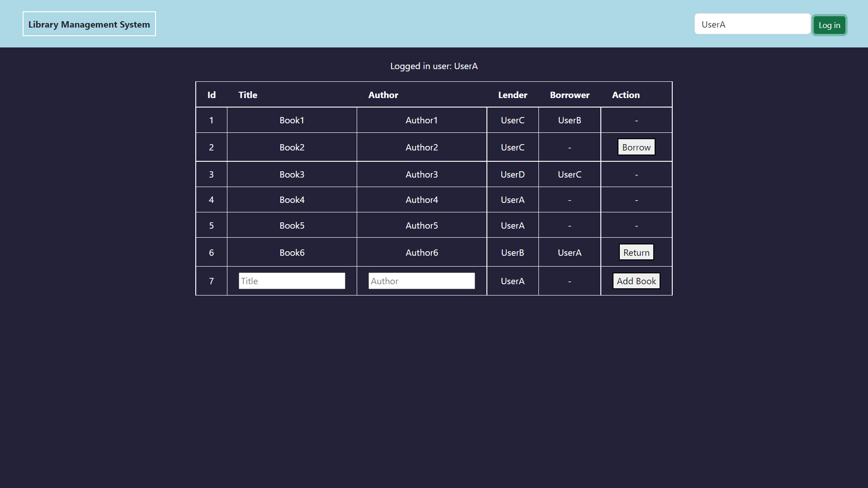Click the Add Book button
The image size is (868, 488).
coord(636,281)
